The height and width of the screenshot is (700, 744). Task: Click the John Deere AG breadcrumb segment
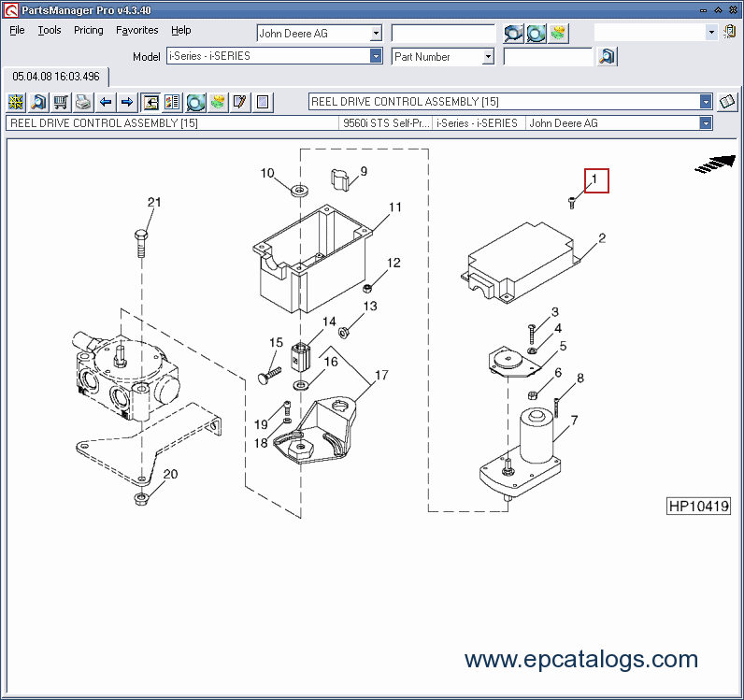click(564, 123)
